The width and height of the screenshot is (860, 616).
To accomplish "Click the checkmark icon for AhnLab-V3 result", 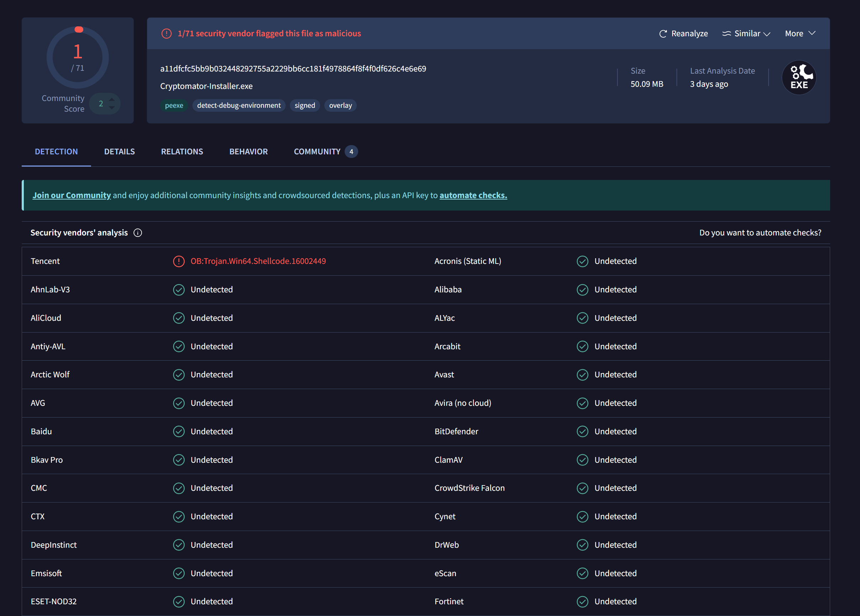I will coord(179,290).
